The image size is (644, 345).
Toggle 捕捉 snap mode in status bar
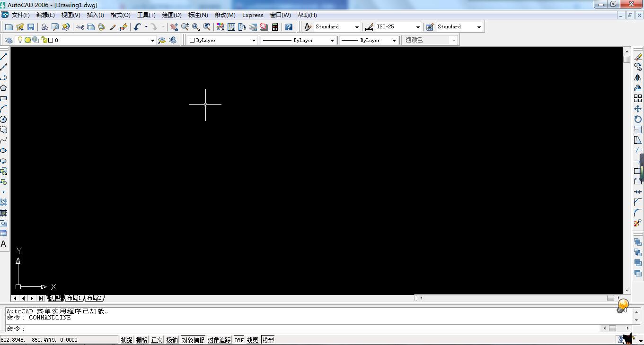click(127, 340)
